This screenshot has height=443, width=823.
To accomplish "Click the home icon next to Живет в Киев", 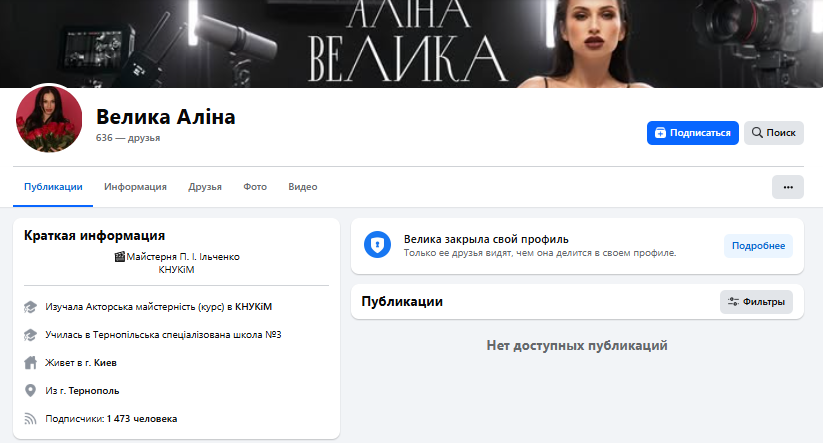I will click(30, 363).
